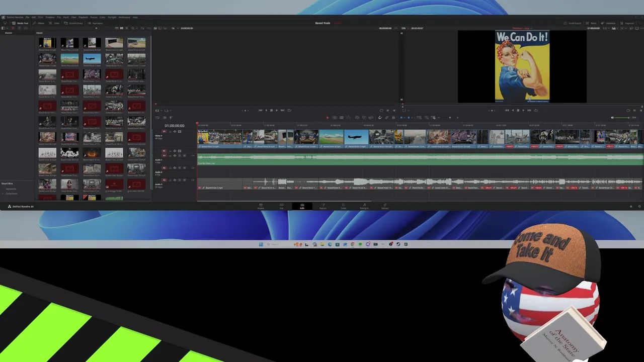
Task: Select the Master bin
Action: point(9,33)
